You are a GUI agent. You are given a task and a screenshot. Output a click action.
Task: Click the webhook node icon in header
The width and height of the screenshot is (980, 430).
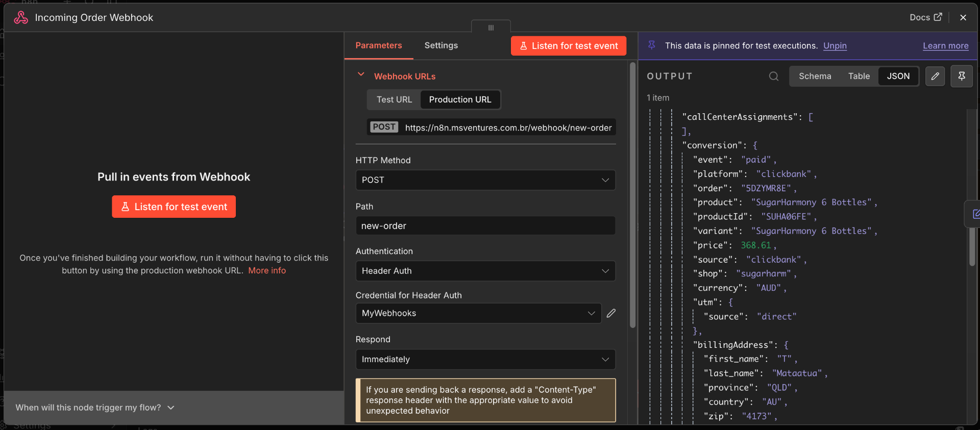point(21,17)
